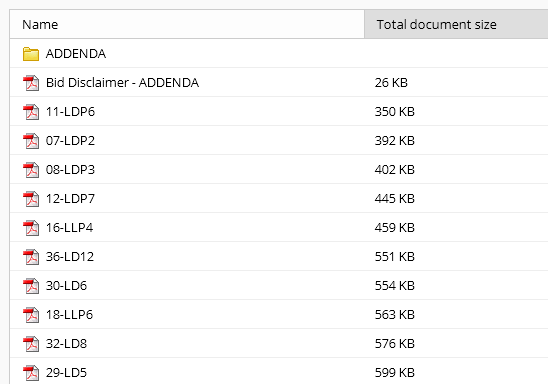Select the ADDENDA folder name

[75, 54]
